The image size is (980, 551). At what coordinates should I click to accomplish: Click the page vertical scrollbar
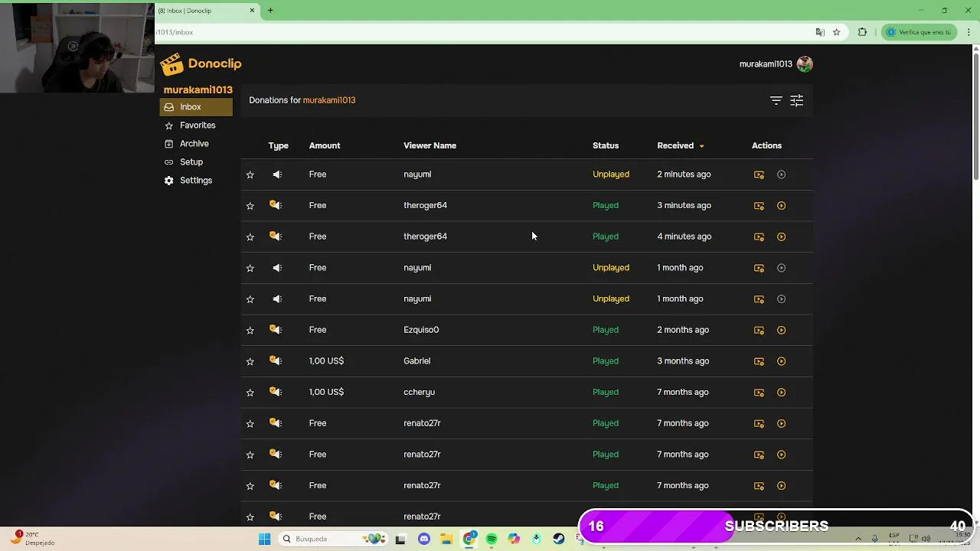click(x=975, y=116)
